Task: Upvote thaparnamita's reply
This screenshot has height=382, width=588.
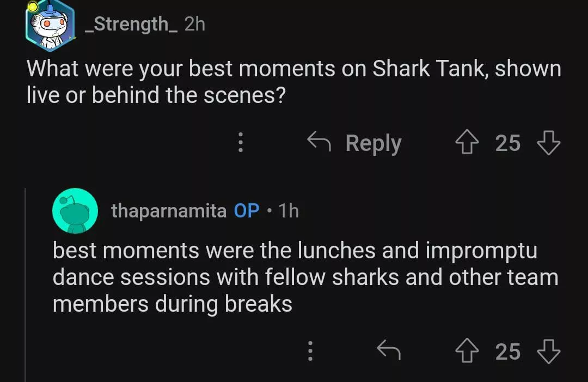Action: pyautogui.click(x=467, y=351)
